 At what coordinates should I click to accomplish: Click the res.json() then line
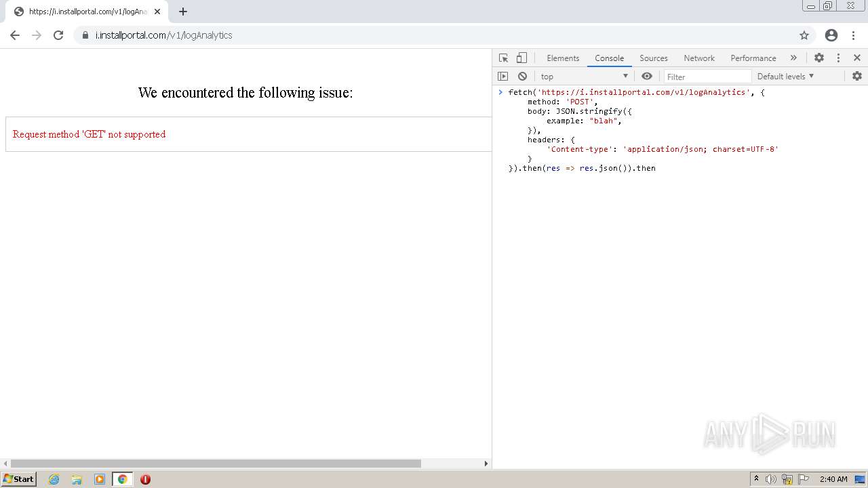pos(582,168)
